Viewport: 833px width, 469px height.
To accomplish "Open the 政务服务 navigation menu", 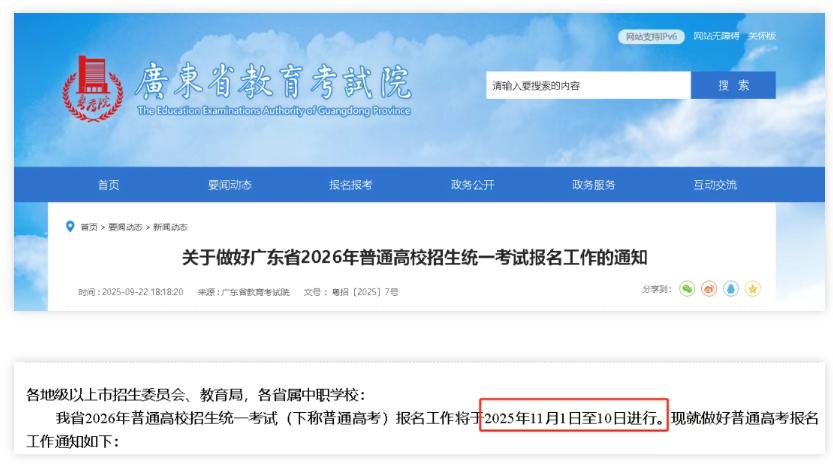I will click(593, 185).
